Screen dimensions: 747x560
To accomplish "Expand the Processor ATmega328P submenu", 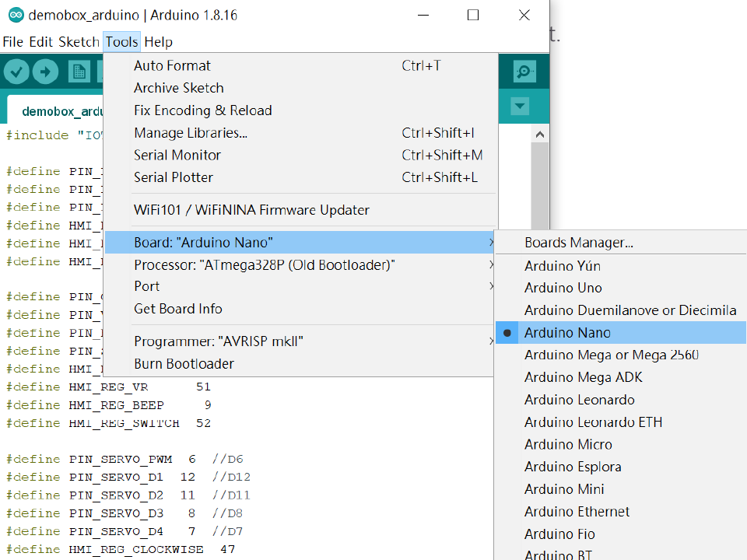I will [x=264, y=265].
